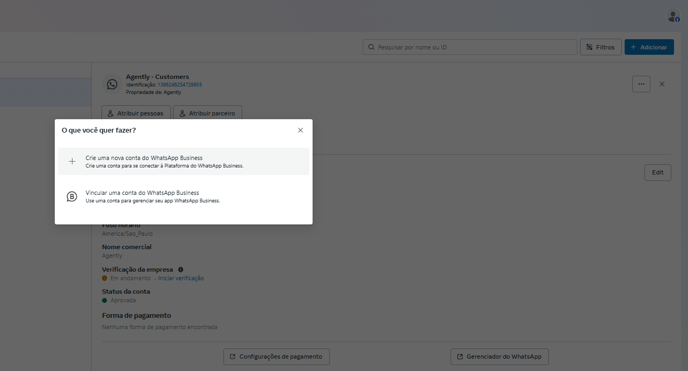Click the 'Forma de pagamento' heading
Image resolution: width=688 pixels, height=371 pixels.
[136, 315]
